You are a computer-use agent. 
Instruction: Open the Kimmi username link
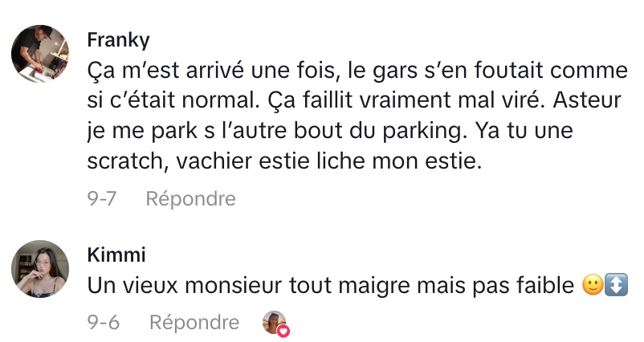pos(116,254)
